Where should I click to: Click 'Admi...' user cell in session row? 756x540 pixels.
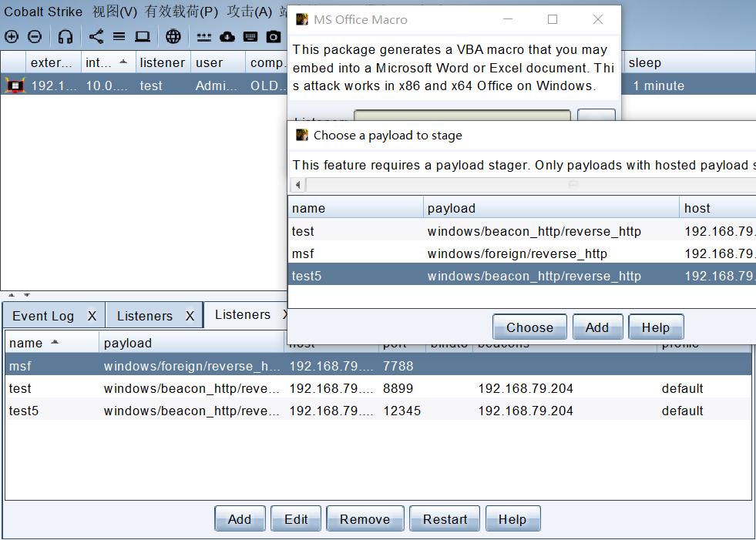tap(217, 86)
